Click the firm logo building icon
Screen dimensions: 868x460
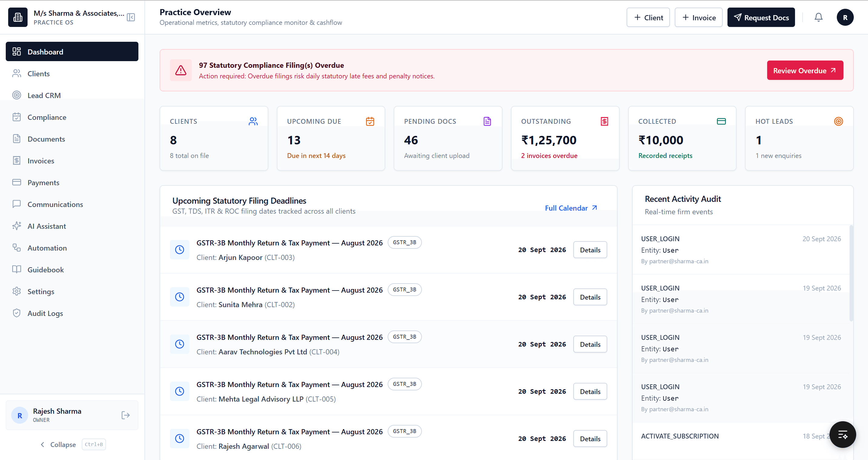[x=18, y=17]
